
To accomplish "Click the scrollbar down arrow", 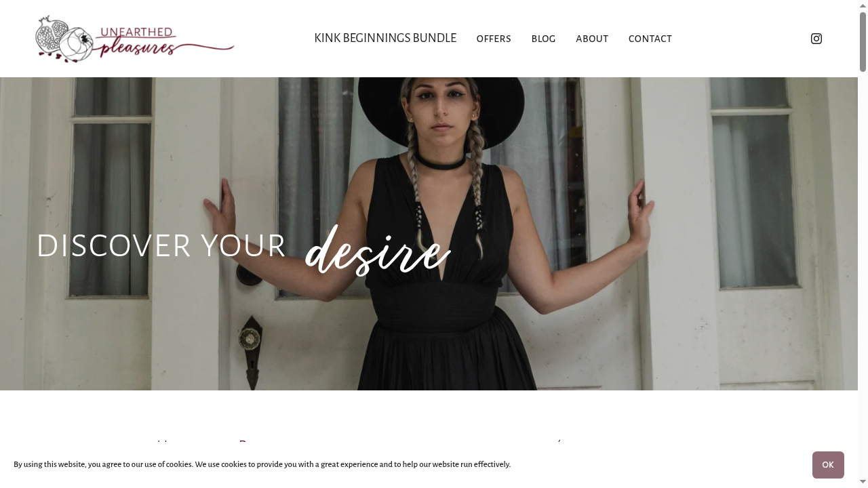I will [x=863, y=483].
